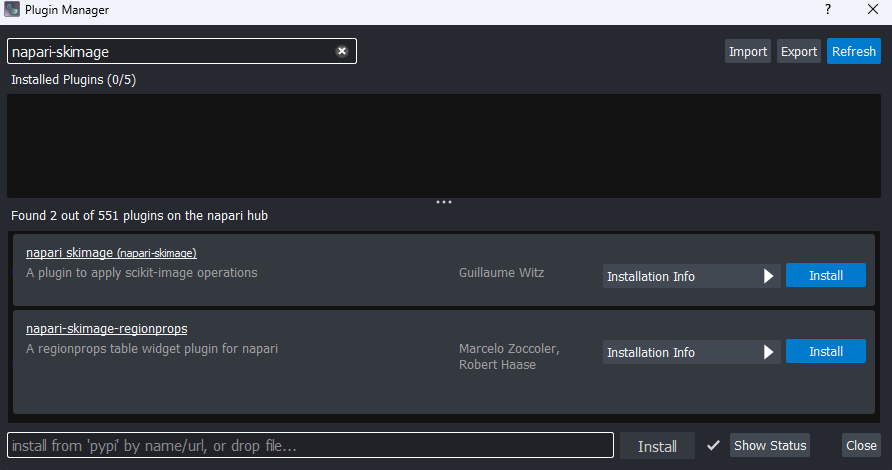Image resolution: width=892 pixels, height=470 pixels.
Task: Click the 'Installed Plugins (0/5)' label
Action: 73,80
